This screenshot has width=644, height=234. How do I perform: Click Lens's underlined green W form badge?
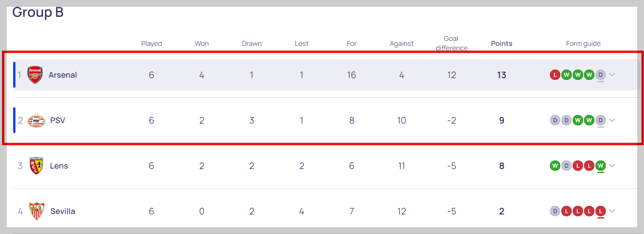coord(601,166)
